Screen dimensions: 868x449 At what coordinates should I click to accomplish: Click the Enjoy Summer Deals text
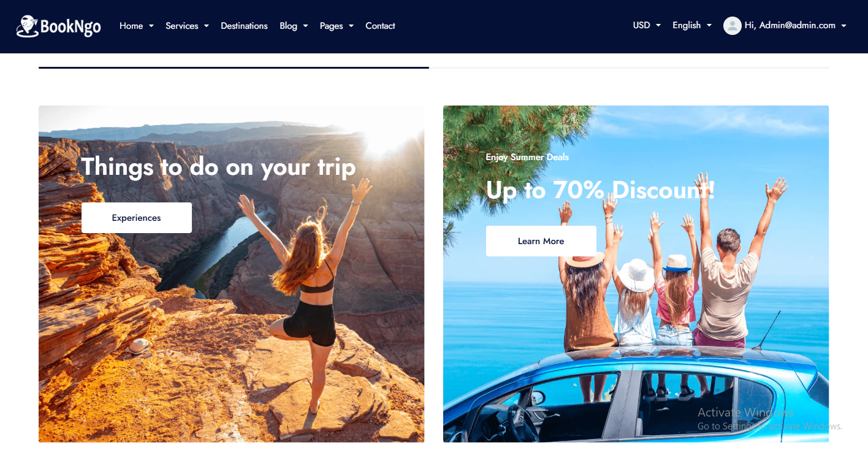[527, 157]
